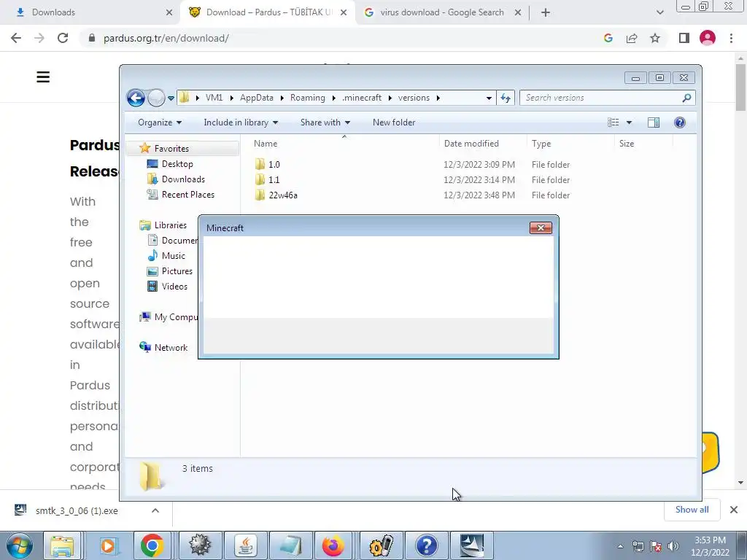Viewport: 747px width, 560px height.
Task: Click the volume icon in system tray
Action: tap(673, 547)
